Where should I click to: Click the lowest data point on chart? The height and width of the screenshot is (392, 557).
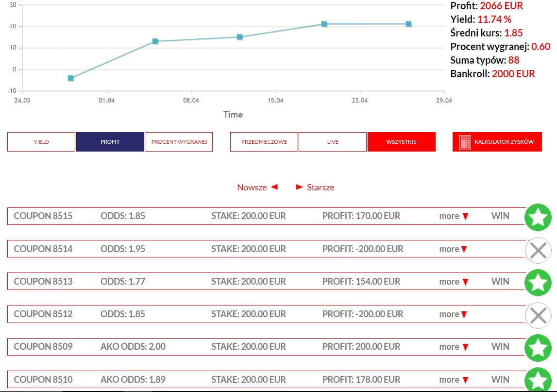tap(71, 78)
